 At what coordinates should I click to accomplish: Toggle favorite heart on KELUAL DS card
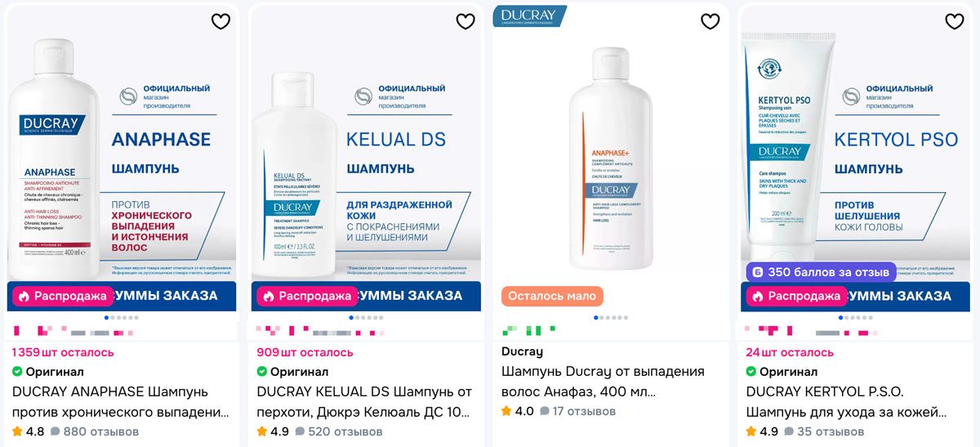coord(465,21)
